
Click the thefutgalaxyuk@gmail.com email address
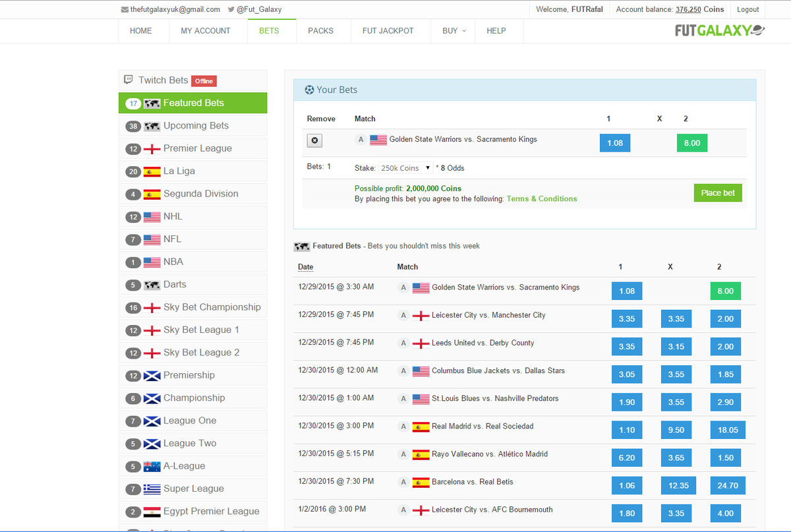pyautogui.click(x=175, y=10)
